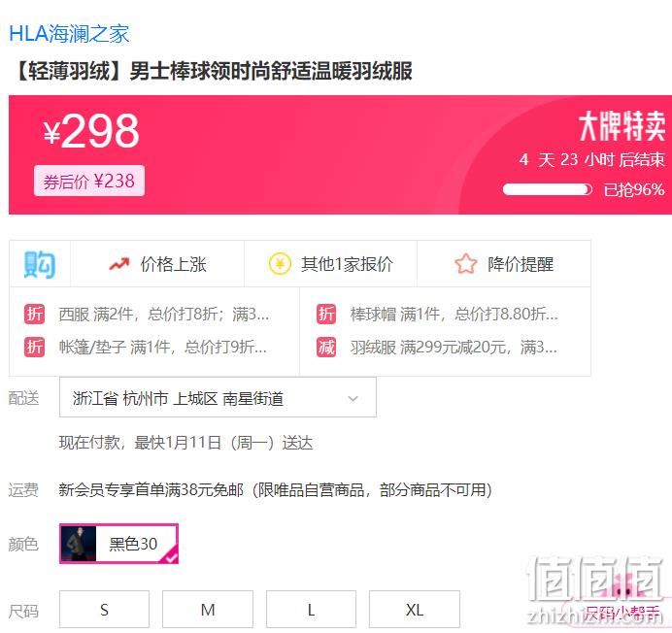
Task: Click the yellow yuan coin icon
Action: 280,264
